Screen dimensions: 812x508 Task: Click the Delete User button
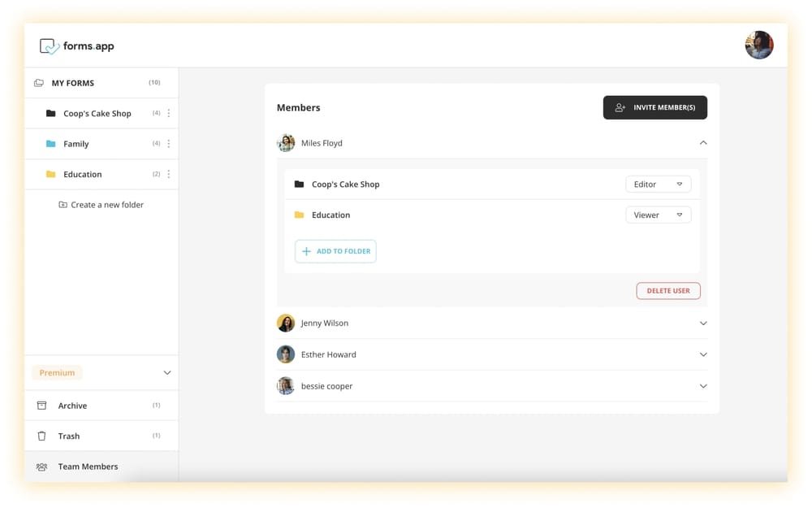tap(667, 291)
